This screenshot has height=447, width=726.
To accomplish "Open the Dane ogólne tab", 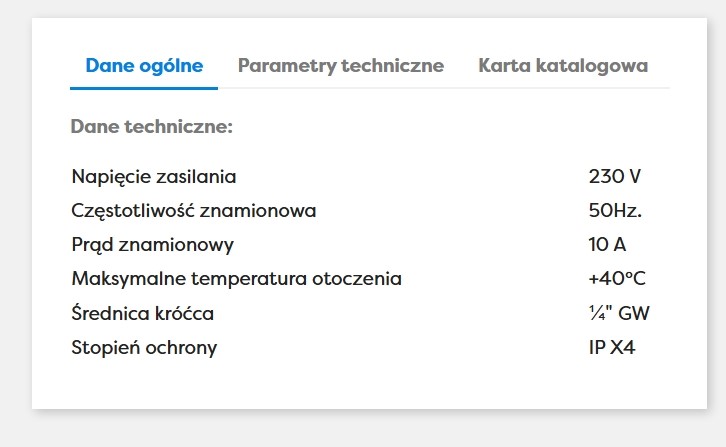I will pyautogui.click(x=144, y=66).
